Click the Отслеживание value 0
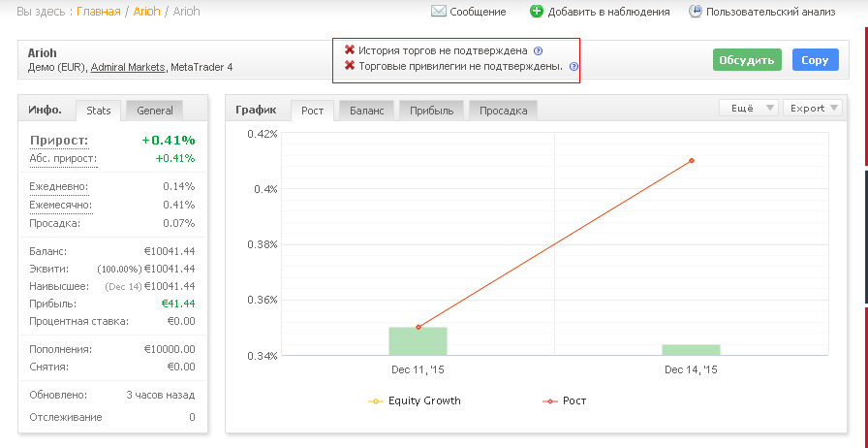 click(x=192, y=418)
